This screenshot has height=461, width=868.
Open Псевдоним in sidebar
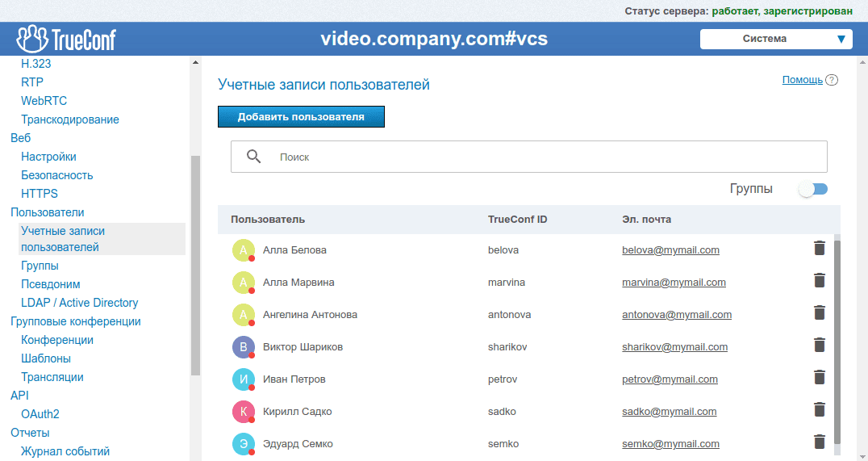coord(50,284)
